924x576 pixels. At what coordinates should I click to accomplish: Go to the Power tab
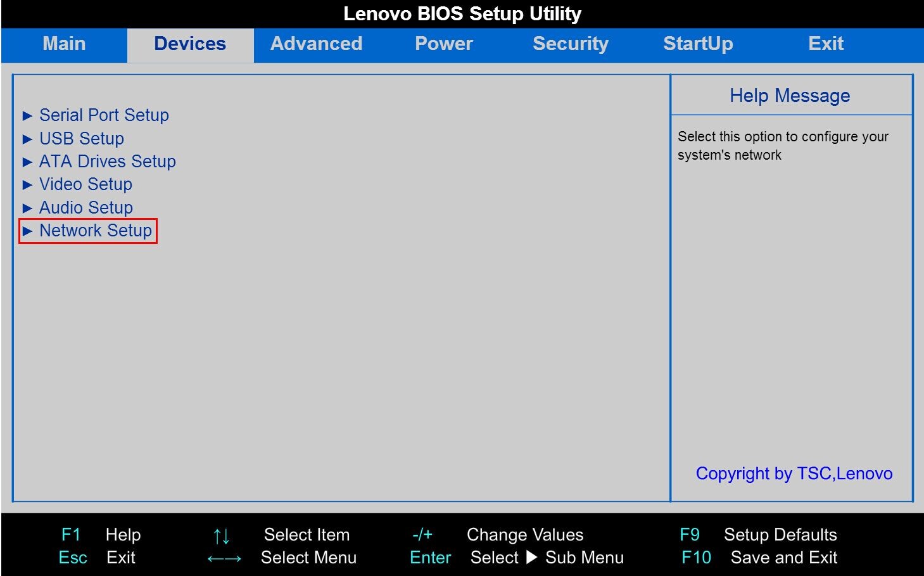pos(444,44)
